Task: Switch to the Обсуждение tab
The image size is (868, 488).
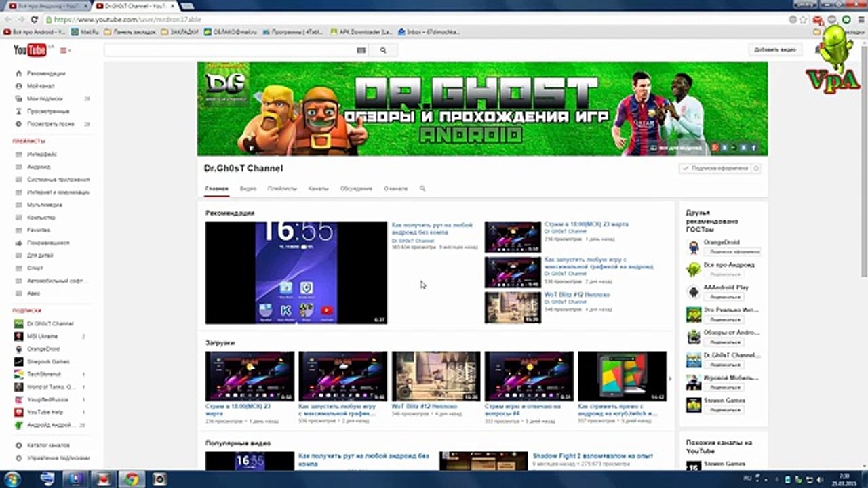Action: coord(356,188)
